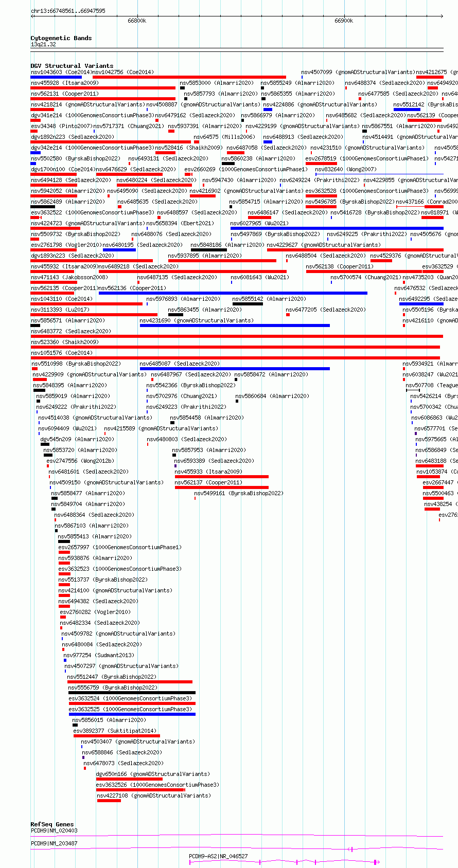
Task: Click the esv2760282 (Vogler2010) label
Action: tap(95, 612)
